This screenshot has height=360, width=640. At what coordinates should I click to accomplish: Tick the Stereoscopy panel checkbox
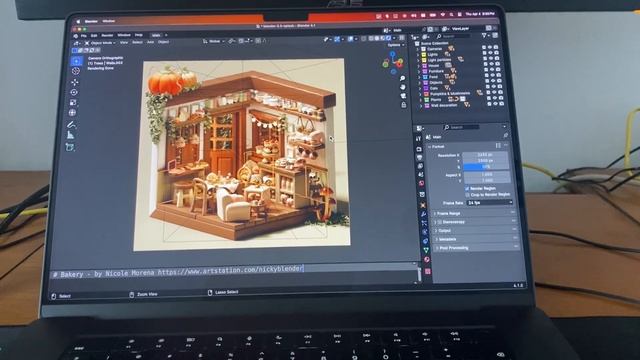click(x=440, y=222)
